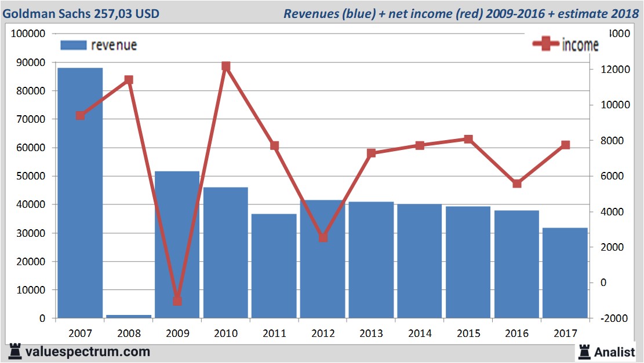644x363 pixels.
Task: Click the 'revenue' legend text
Action: 114,45
